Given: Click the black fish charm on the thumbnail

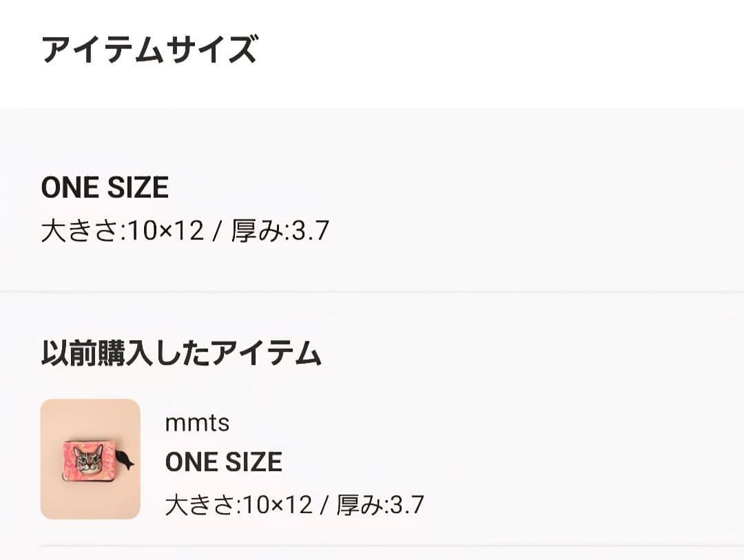Looking at the screenshot, I should pyautogui.click(x=126, y=461).
